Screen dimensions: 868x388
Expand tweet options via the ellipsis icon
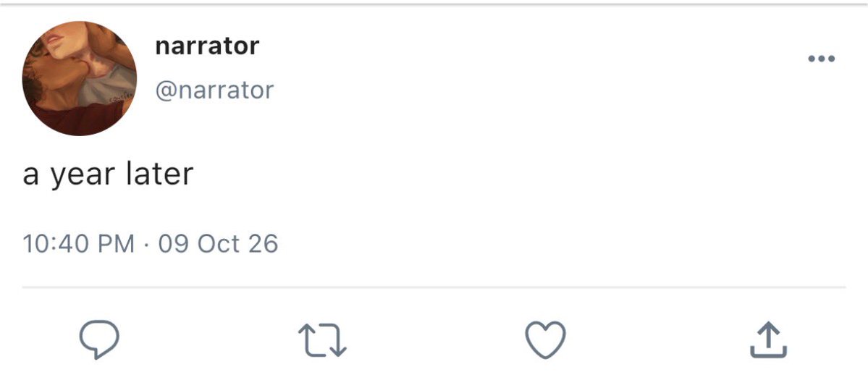click(822, 59)
